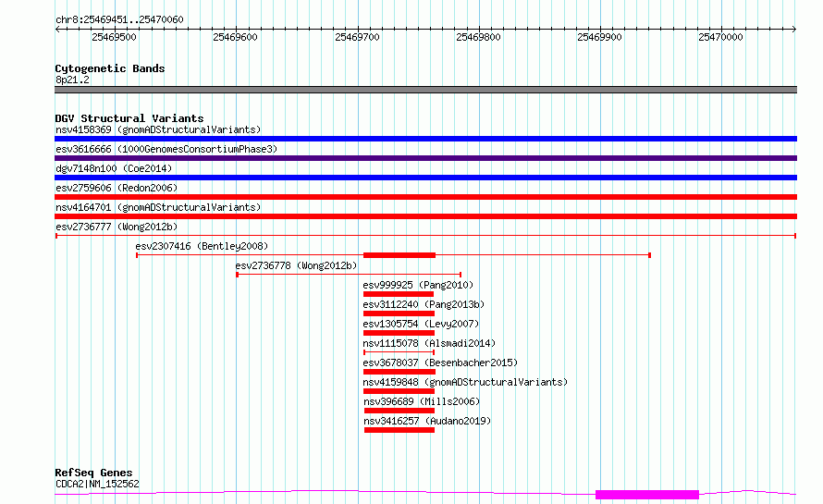Click the red nsv4164701 variant bar
Screen dimensions: 823x504
point(425,216)
